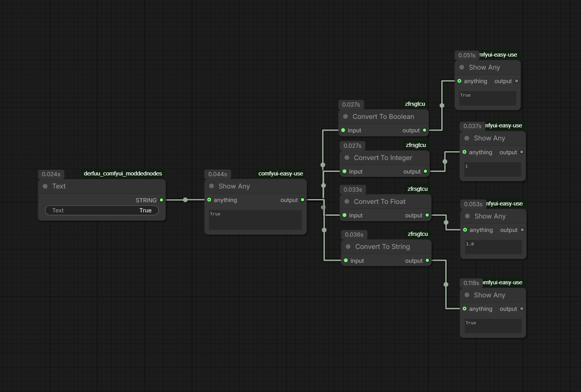Click the output socket of 0.044s Show Any
The image size is (581, 392).
point(303,200)
